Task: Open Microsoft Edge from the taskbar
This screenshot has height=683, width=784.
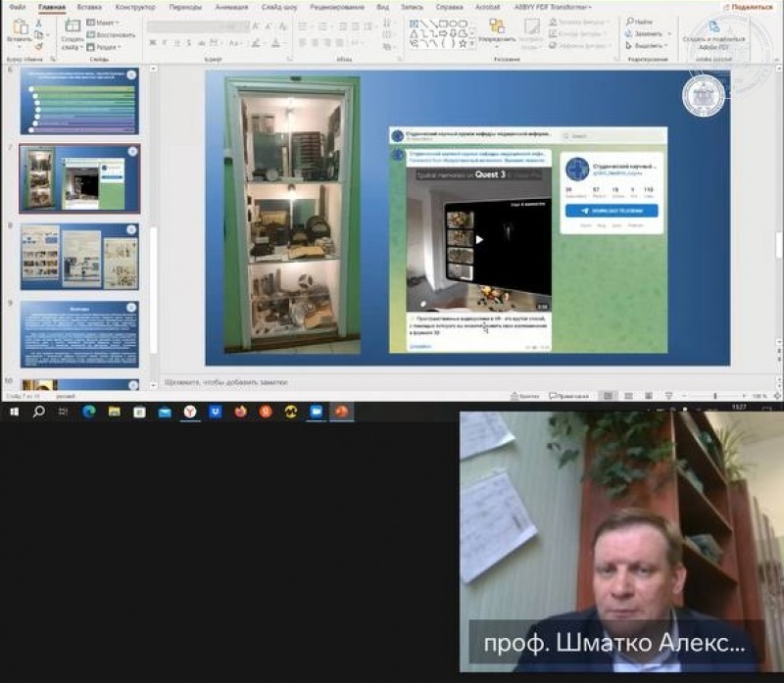Action: coord(89,412)
